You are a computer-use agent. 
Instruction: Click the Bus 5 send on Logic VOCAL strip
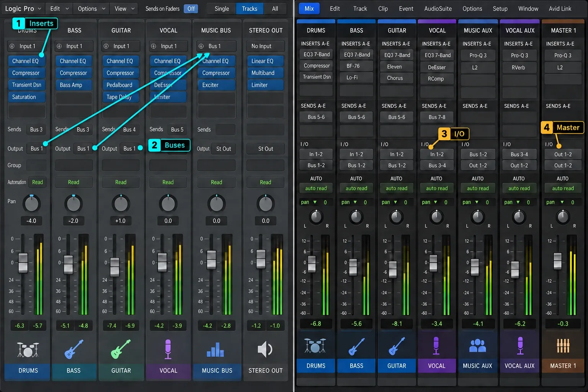pos(177,129)
